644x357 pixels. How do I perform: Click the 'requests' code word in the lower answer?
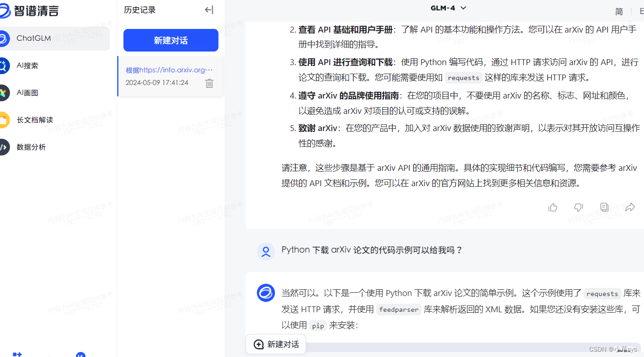click(602, 294)
